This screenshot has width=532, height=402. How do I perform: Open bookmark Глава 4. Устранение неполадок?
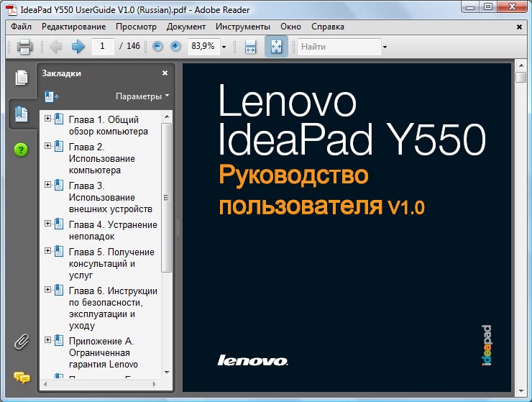pos(113,230)
